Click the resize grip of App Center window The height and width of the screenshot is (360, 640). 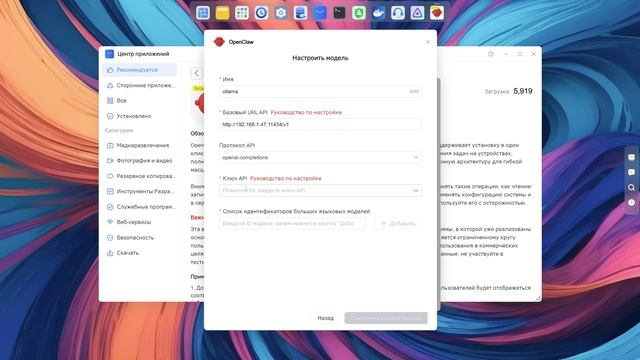(538, 298)
